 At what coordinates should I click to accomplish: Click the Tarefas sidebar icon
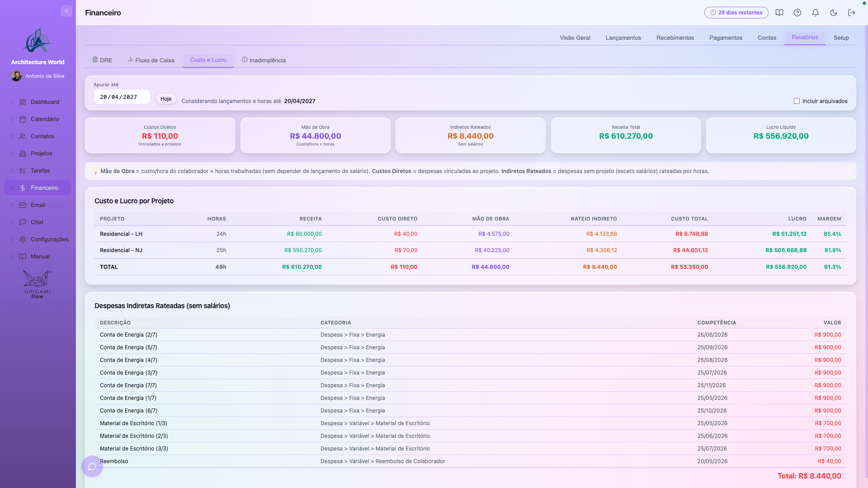point(23,171)
